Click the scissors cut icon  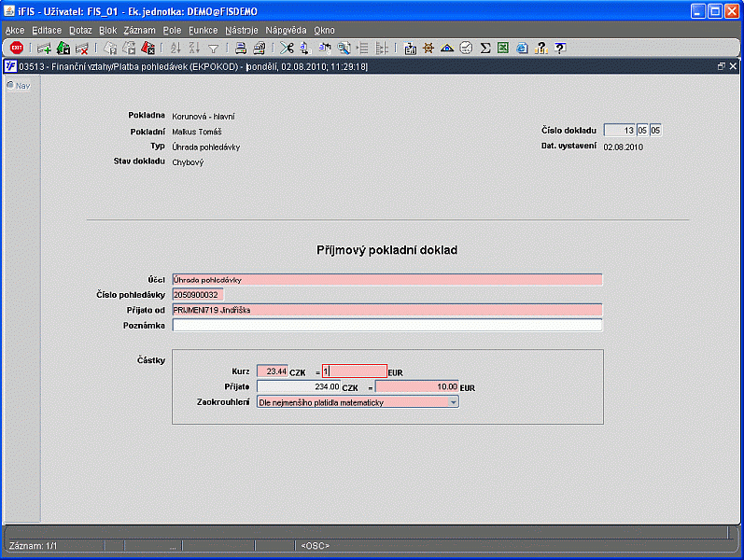click(x=287, y=48)
